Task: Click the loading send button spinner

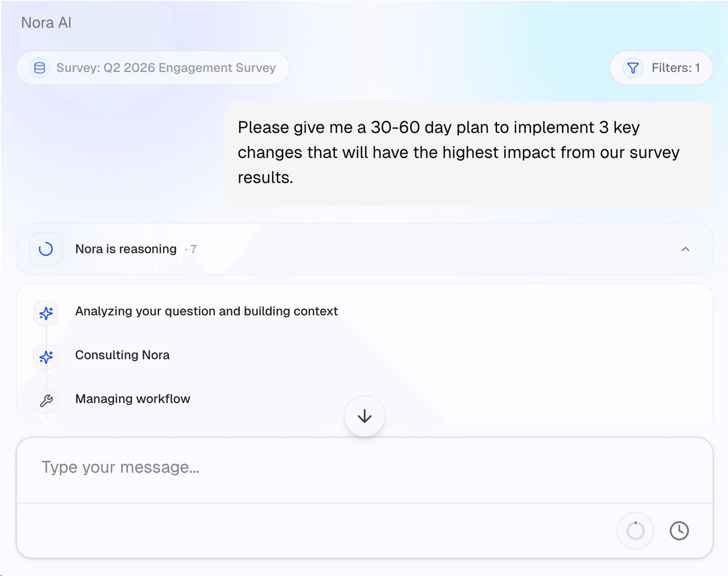Action: (x=635, y=531)
